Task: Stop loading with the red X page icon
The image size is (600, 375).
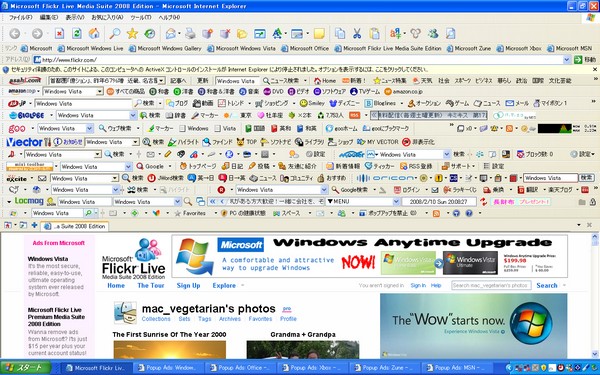Action: 59,34
